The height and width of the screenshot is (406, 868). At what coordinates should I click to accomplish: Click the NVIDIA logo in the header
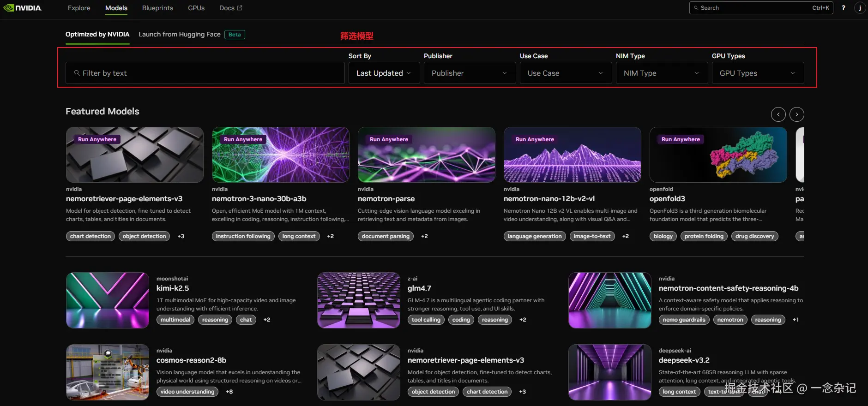[x=23, y=8]
